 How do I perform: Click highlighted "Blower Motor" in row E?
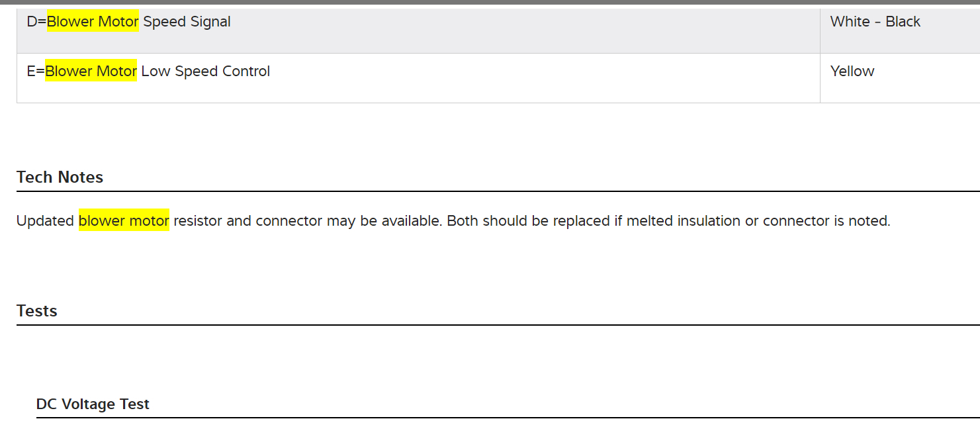[91, 71]
